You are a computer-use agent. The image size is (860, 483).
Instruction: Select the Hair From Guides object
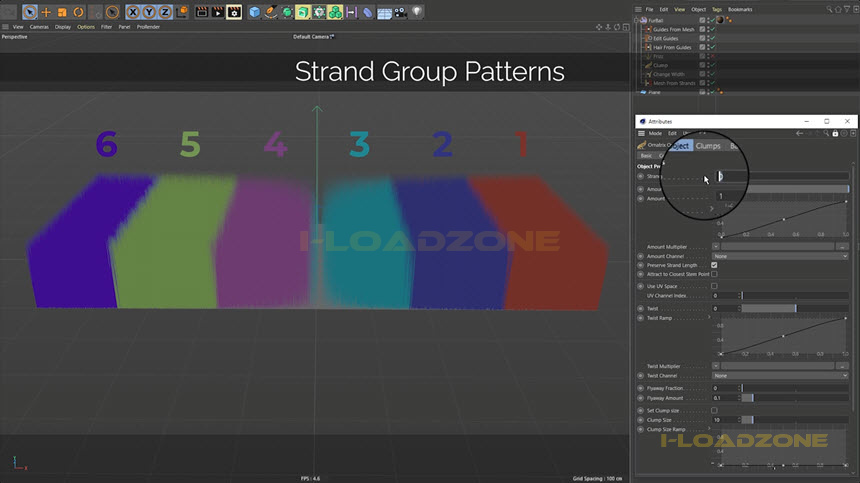[x=672, y=47]
